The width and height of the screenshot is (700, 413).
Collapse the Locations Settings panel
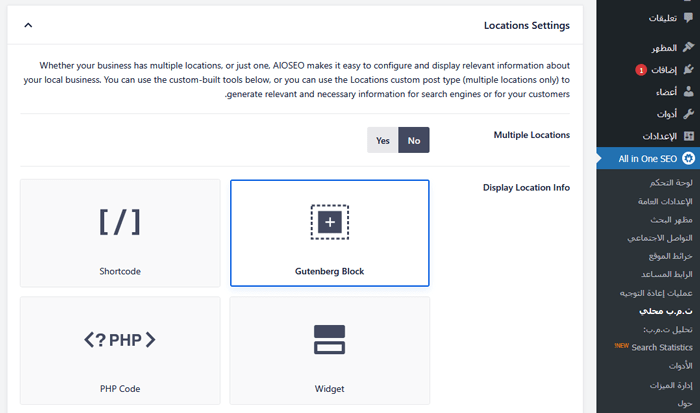point(28,25)
